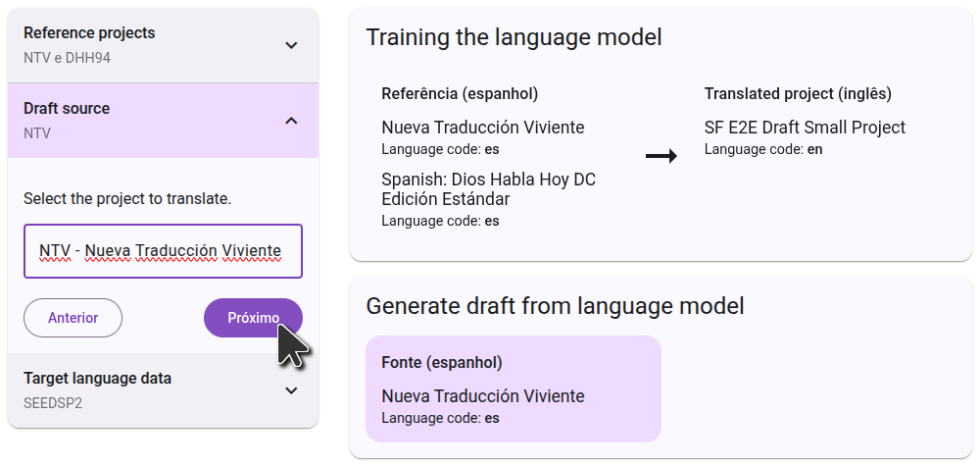Screen dimensions: 980x466
Task: Click SF E2E Draft Small Project name
Action: pos(805,128)
